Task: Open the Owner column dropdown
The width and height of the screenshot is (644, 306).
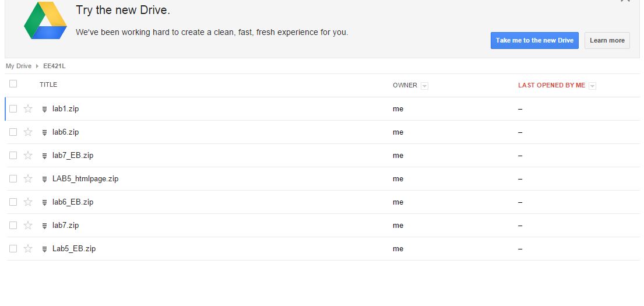Action: (424, 86)
